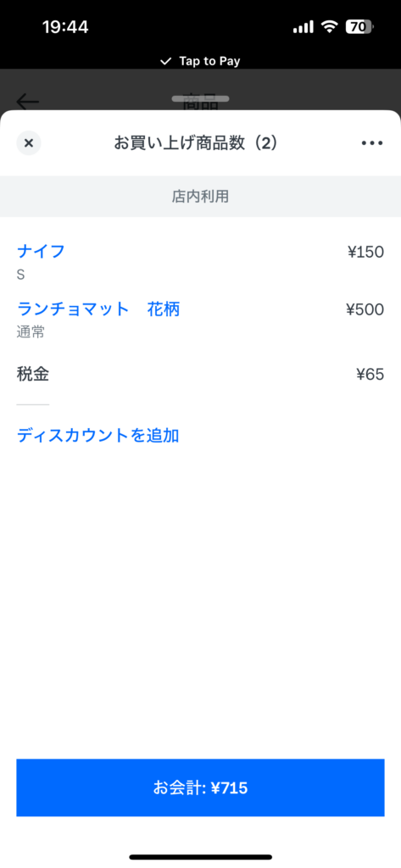Tap the Wi-Fi status icon

click(x=330, y=26)
